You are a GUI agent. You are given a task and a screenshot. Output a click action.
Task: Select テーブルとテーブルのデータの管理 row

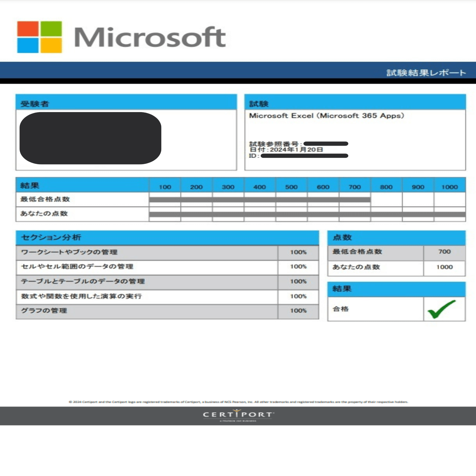[x=167, y=282]
